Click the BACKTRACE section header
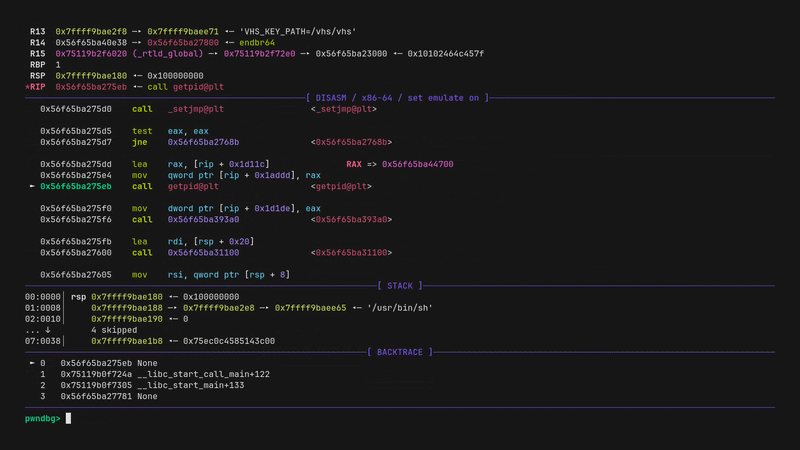The height and width of the screenshot is (450, 800). click(x=400, y=352)
